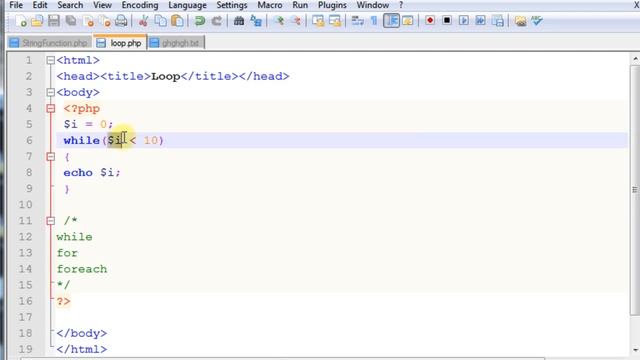The width and height of the screenshot is (640, 360).
Task: Zoom in using the toolbar icon
Action: click(x=279, y=21)
